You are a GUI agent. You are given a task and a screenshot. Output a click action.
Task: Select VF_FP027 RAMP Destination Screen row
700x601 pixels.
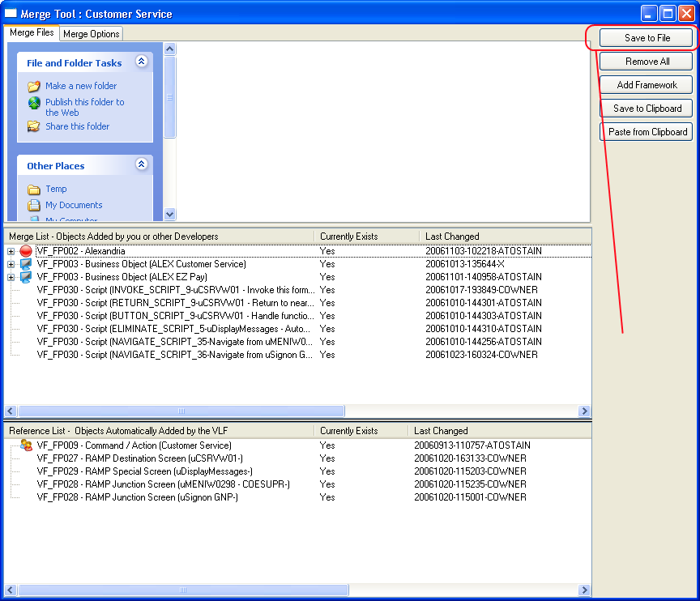(x=298, y=458)
